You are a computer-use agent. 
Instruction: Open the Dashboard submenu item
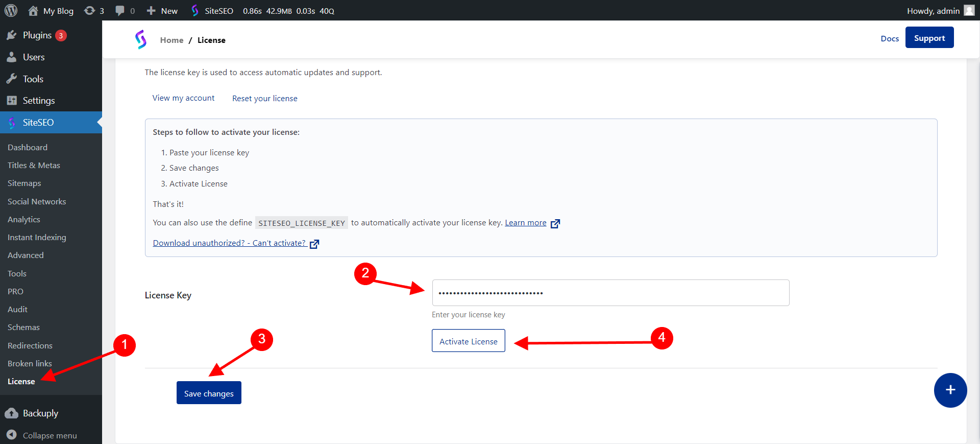(x=28, y=148)
